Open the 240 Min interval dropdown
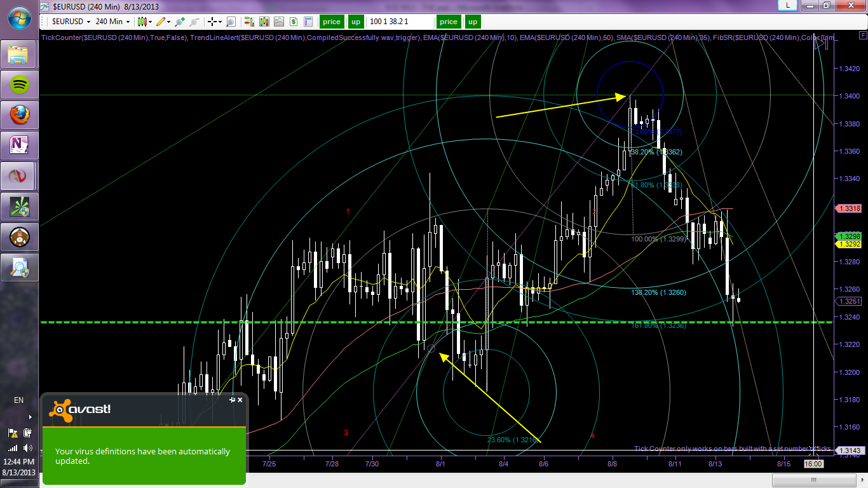 click(x=112, y=22)
